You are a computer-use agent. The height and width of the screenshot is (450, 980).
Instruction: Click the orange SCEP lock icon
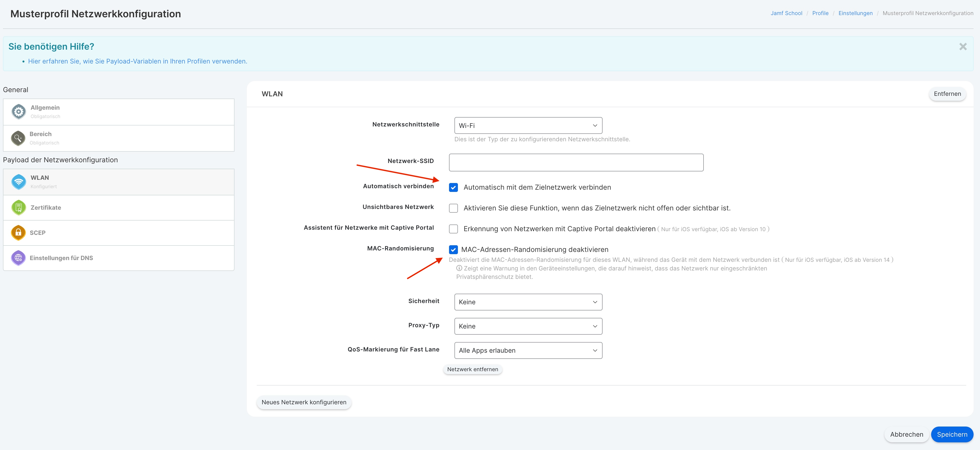tap(18, 233)
